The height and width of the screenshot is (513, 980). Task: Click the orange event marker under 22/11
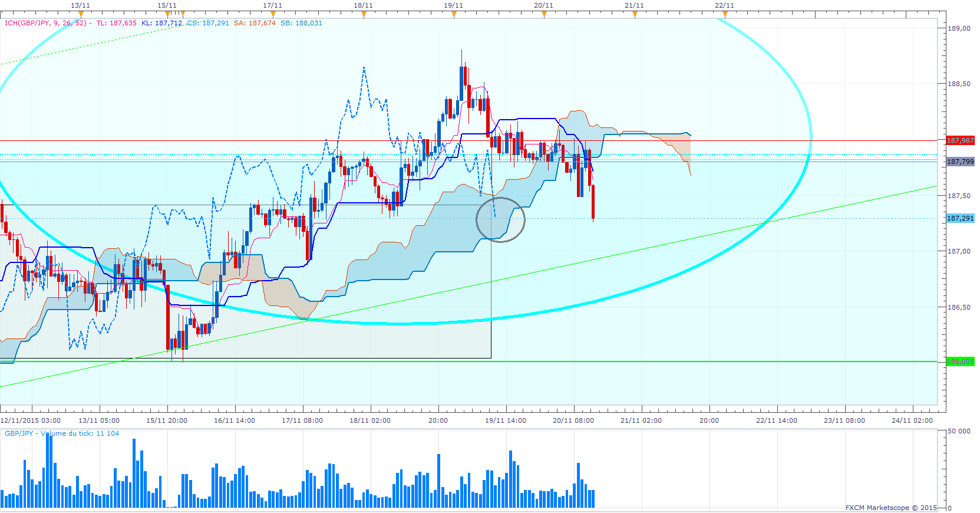point(725,14)
